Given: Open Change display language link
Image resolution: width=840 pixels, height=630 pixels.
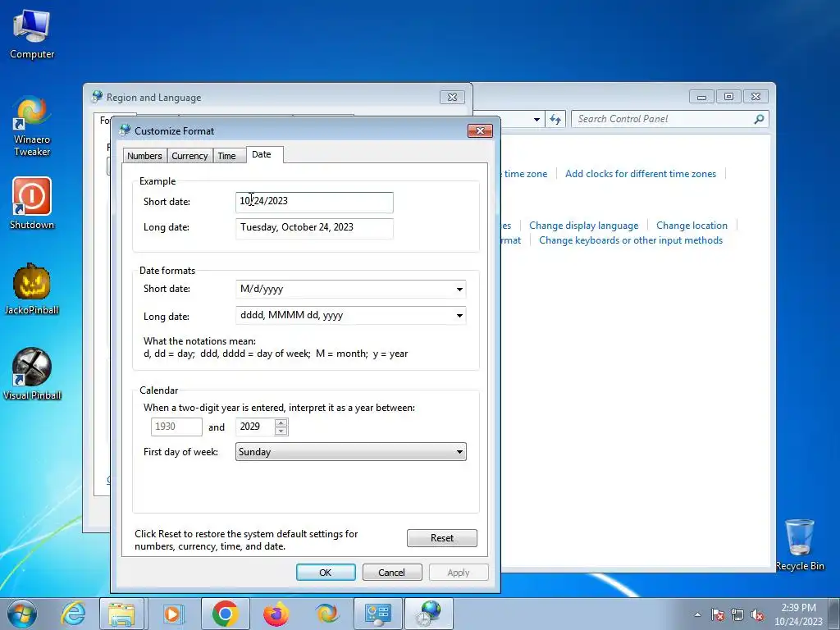Looking at the screenshot, I should (584, 226).
